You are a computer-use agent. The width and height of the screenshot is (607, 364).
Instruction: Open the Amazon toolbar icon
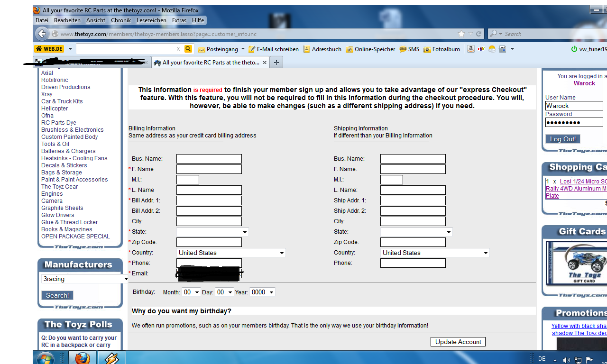click(x=470, y=49)
